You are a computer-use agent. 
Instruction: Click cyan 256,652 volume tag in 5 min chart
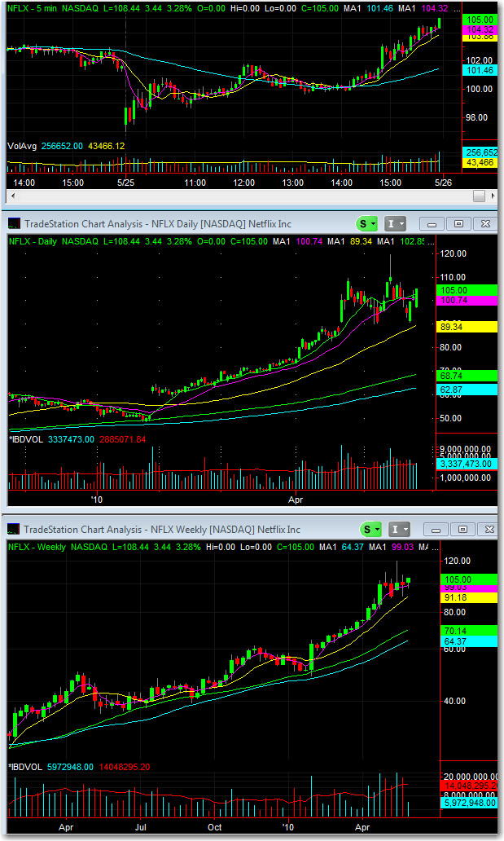click(480, 152)
